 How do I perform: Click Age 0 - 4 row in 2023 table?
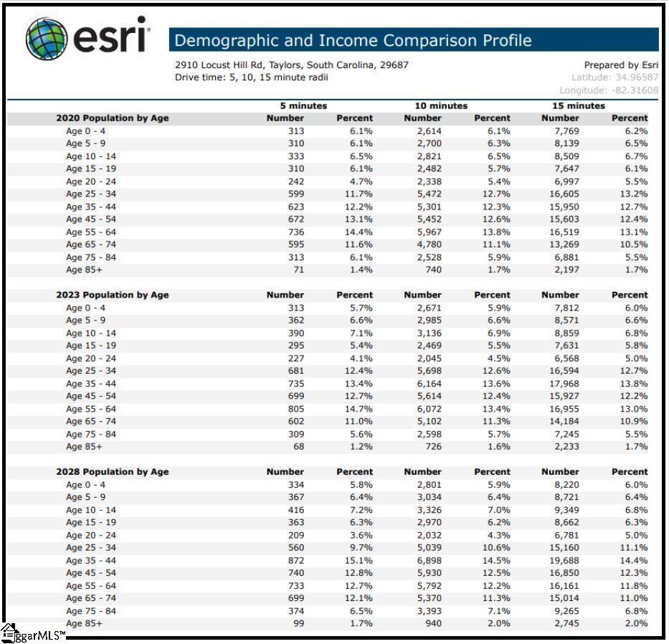pyautogui.click(x=85, y=308)
